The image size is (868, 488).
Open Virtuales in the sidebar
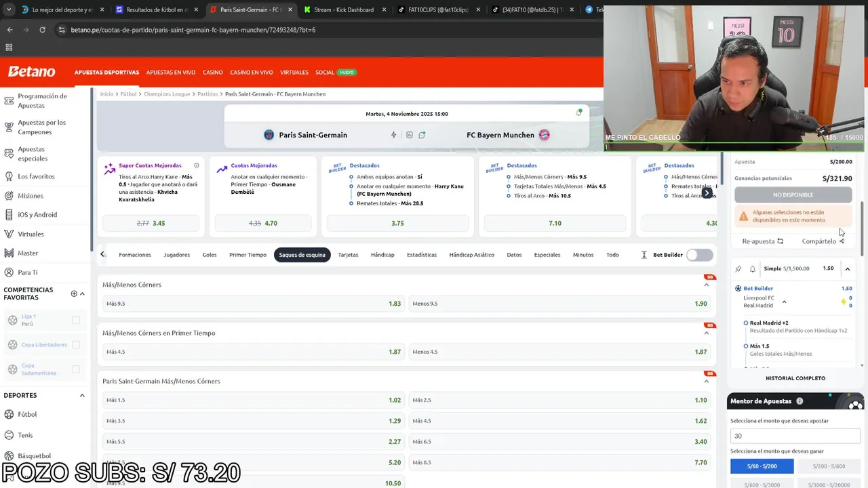tap(31, 234)
